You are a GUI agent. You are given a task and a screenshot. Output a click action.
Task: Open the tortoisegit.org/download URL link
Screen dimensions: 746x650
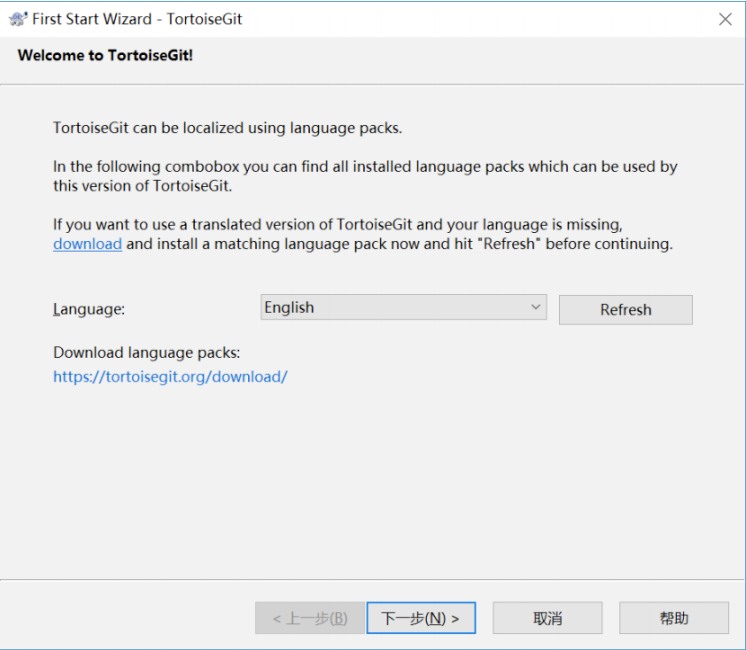pyautogui.click(x=170, y=377)
